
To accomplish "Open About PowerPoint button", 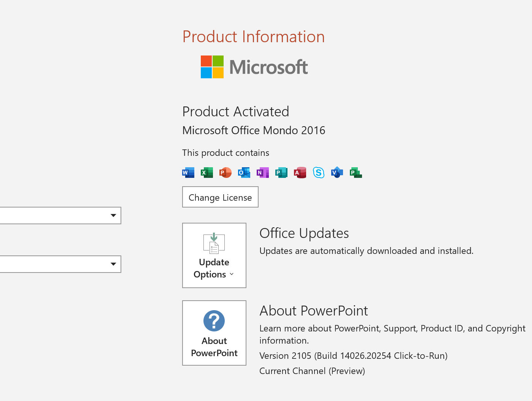I will coord(214,333).
